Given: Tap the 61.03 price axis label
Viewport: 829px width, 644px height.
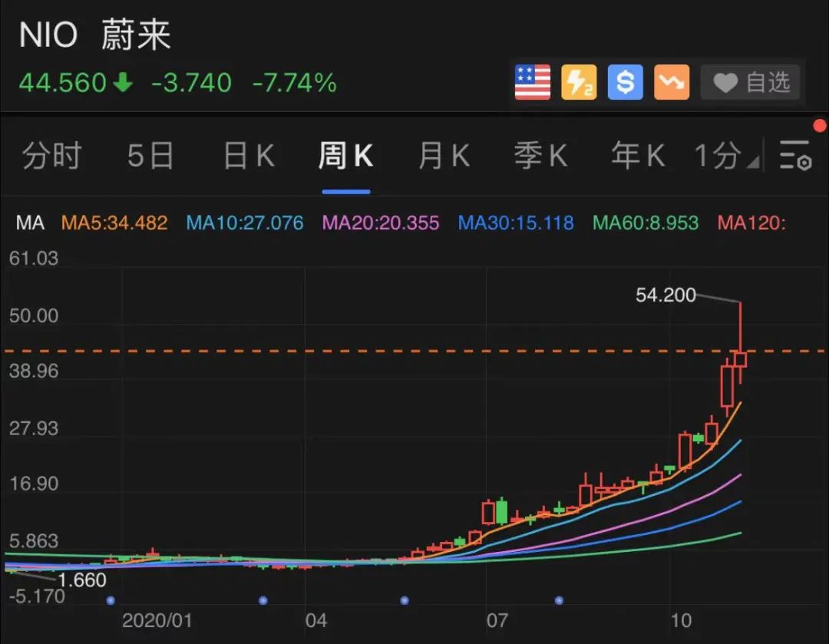Looking at the screenshot, I should 33,259.
